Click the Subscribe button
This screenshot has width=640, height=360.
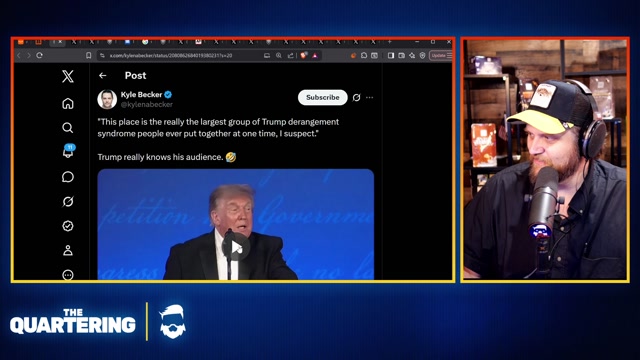322,98
